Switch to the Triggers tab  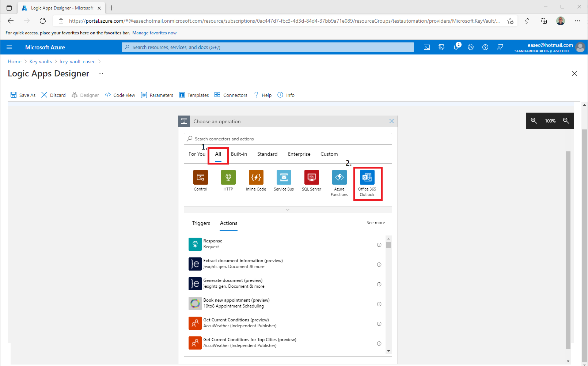pyautogui.click(x=201, y=223)
